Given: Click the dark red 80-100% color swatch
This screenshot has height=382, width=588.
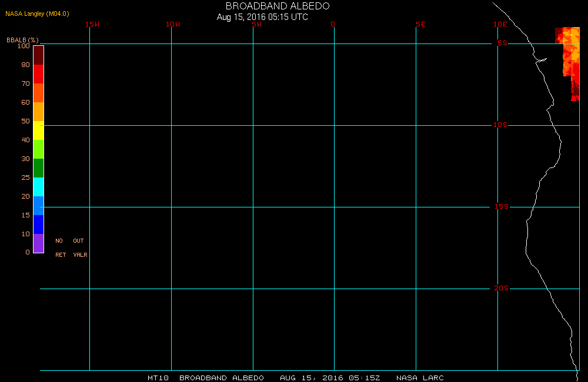Looking at the screenshot, I should [x=39, y=55].
